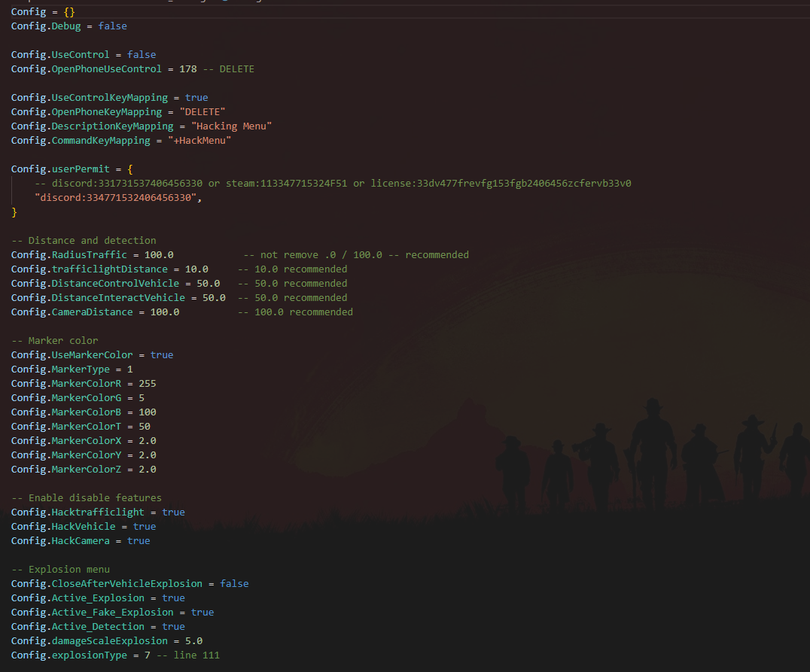Click the closing brace of the userPermit table
This screenshot has height=672, width=810.
[14, 212]
